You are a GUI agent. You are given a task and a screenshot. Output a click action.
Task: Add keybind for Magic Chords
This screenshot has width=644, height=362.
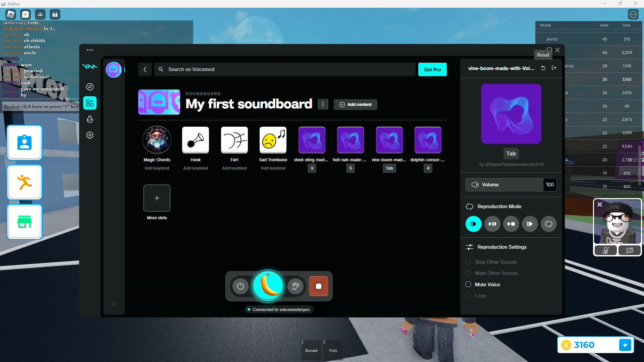point(157,168)
